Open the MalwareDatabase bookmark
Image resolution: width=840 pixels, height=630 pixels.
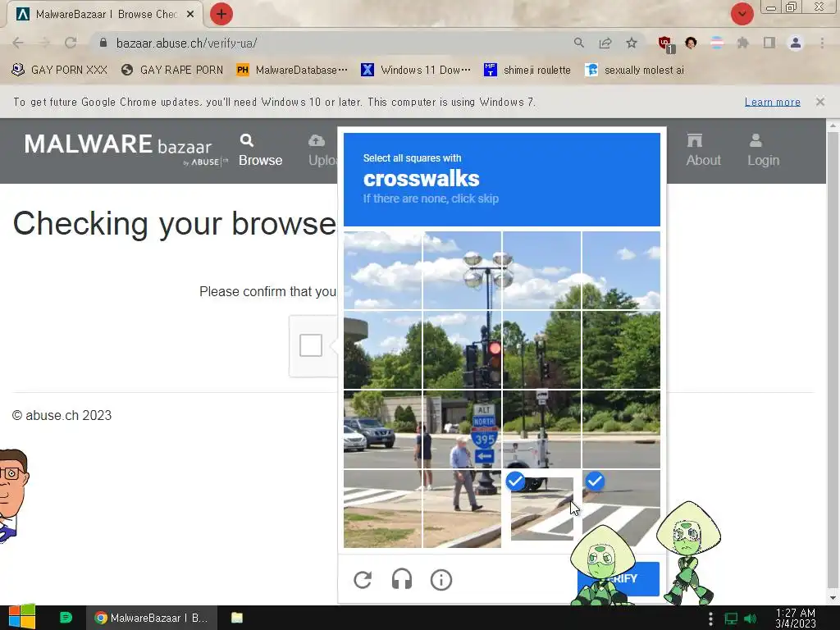(x=292, y=70)
